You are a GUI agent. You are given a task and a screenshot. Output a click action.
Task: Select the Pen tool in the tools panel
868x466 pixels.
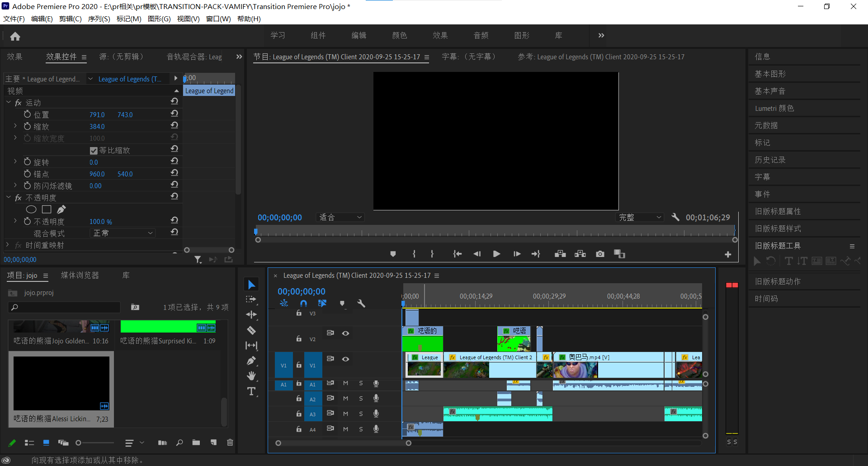(251, 361)
